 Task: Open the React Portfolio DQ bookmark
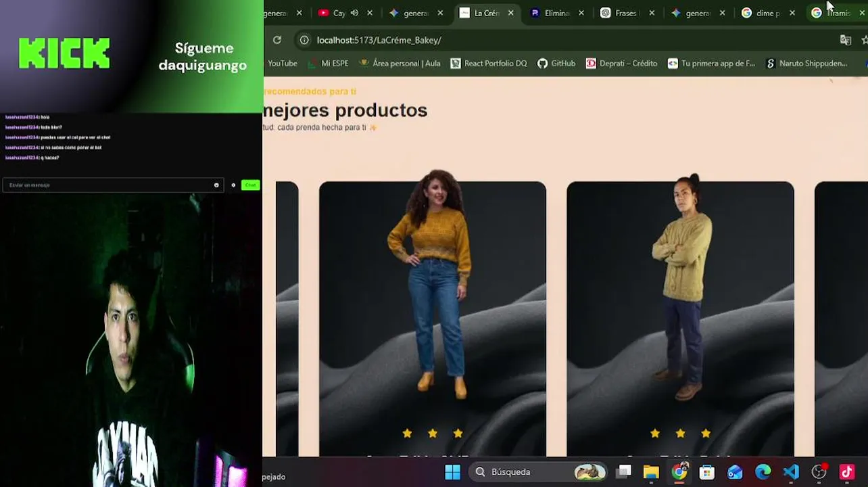pos(489,64)
